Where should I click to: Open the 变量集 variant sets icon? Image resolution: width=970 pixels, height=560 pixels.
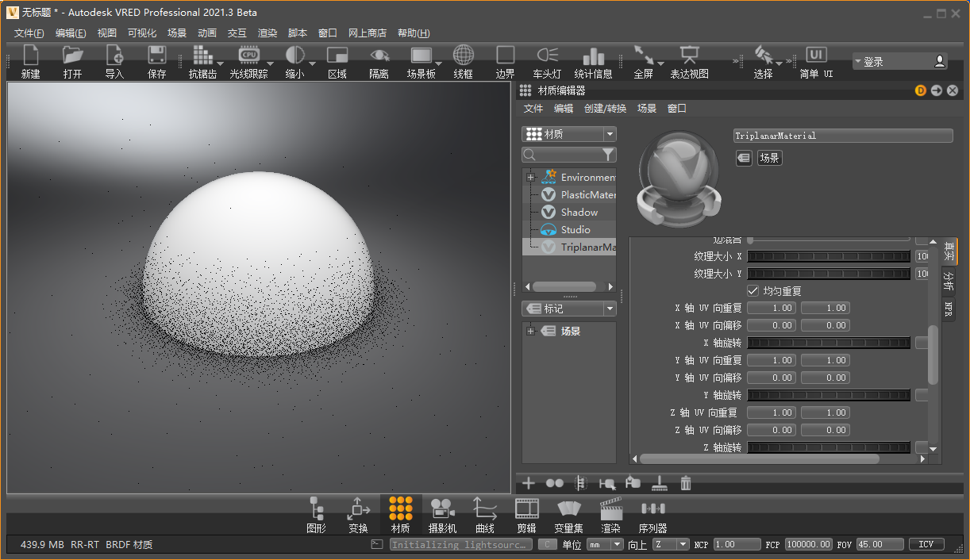point(568,508)
